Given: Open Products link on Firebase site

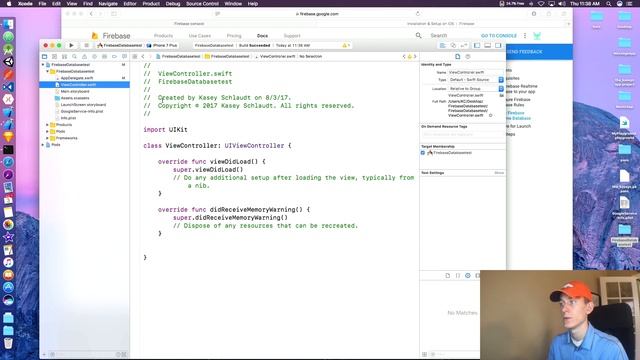Looking at the screenshot, I should [163, 36].
